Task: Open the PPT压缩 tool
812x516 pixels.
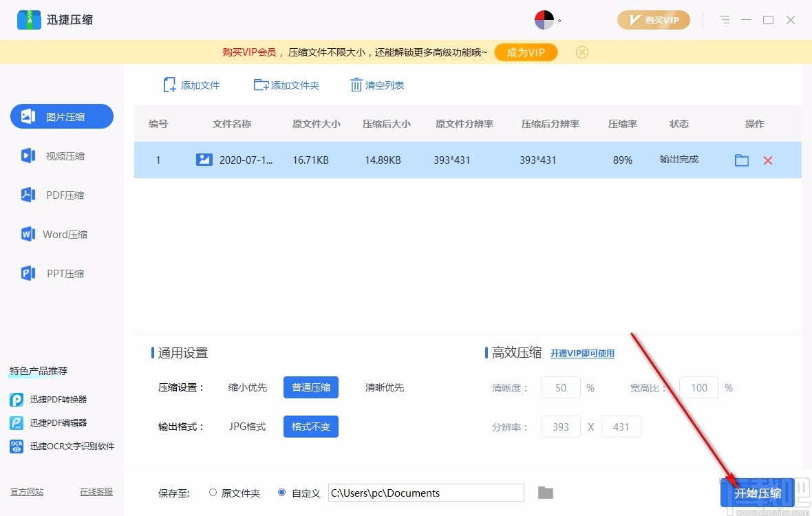Action: click(28, 273)
